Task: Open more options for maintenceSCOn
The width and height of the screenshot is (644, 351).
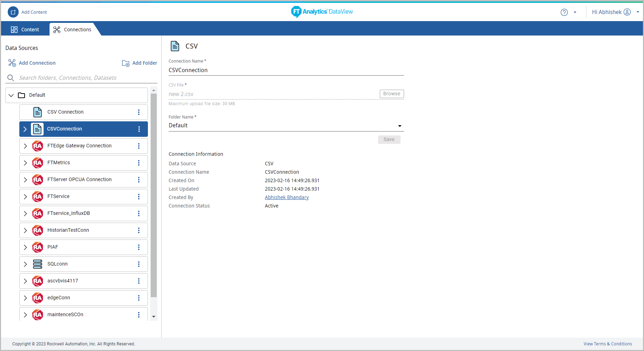Action: (139, 315)
